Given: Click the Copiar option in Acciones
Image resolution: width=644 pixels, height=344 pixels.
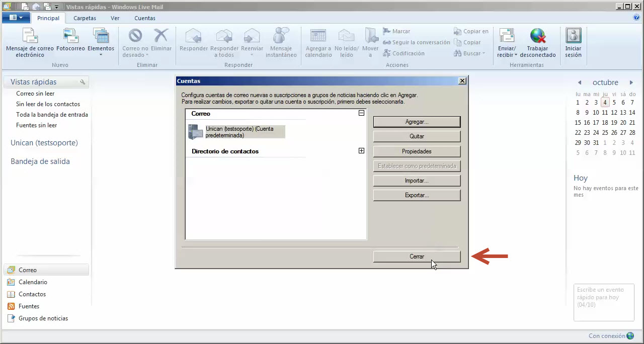Looking at the screenshot, I should pyautogui.click(x=467, y=42).
